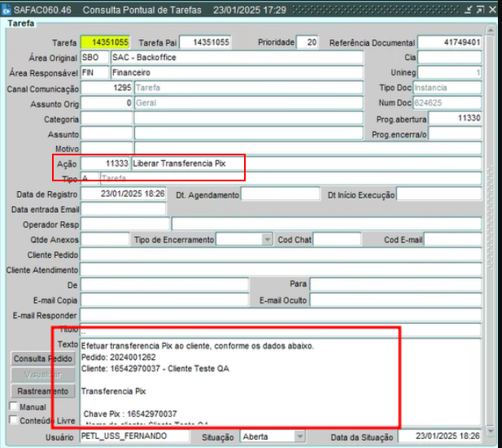502x448 pixels.
Task: Enable the Manual checkbox
Action: (x=14, y=407)
